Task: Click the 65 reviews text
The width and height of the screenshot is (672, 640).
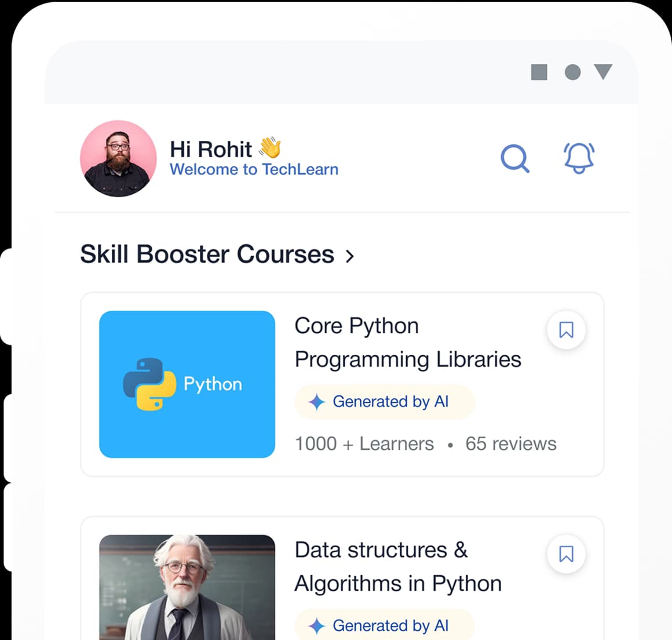Action: coord(510,443)
